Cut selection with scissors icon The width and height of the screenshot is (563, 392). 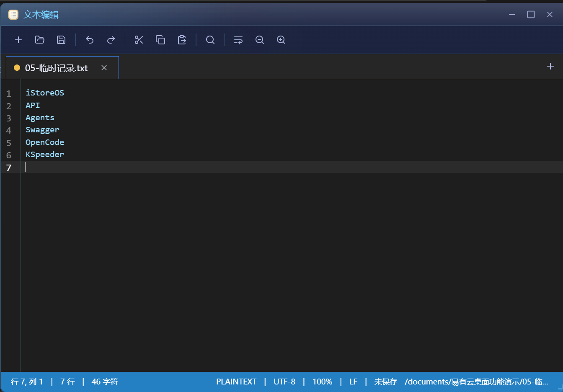[x=139, y=40]
